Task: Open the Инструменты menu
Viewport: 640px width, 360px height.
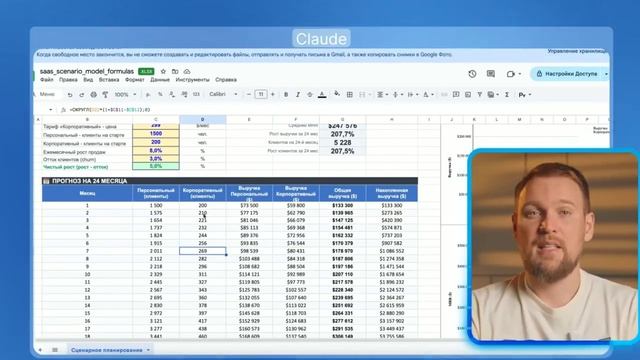Action: point(192,80)
